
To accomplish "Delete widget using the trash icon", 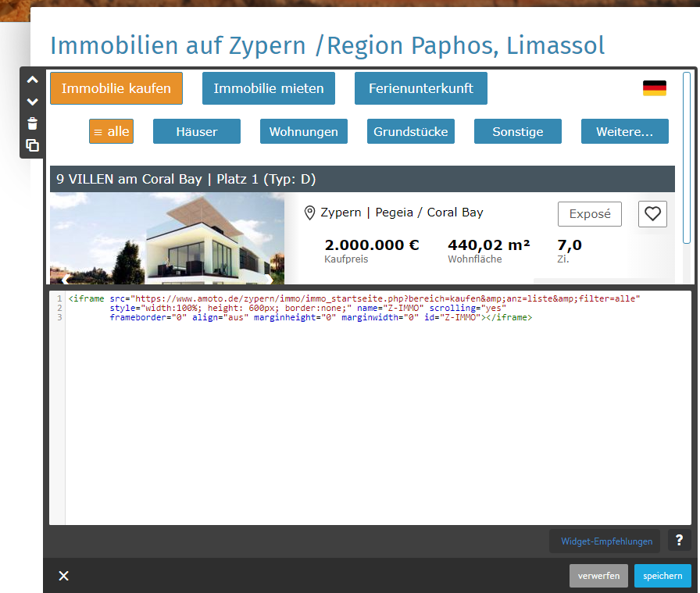I will [x=32, y=123].
